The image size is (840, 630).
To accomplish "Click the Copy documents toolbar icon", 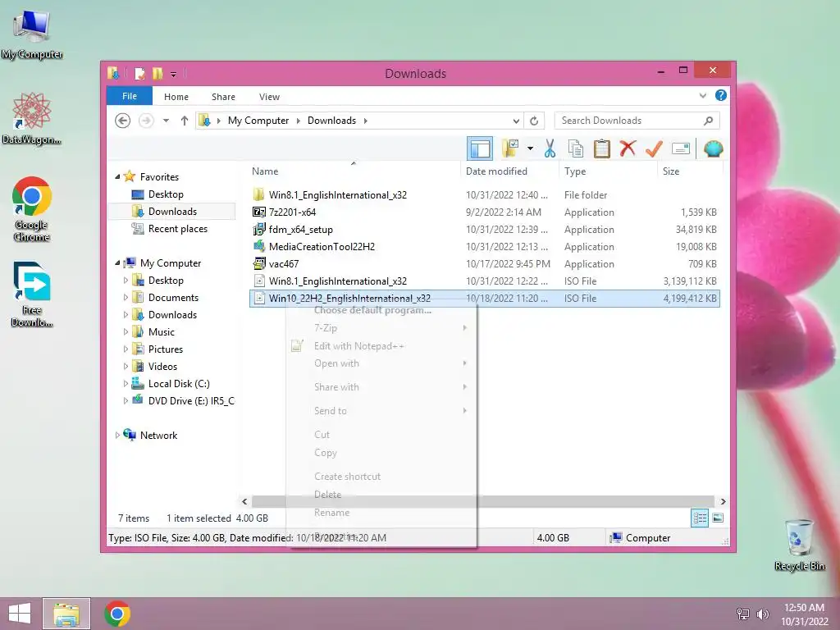I will 575,148.
